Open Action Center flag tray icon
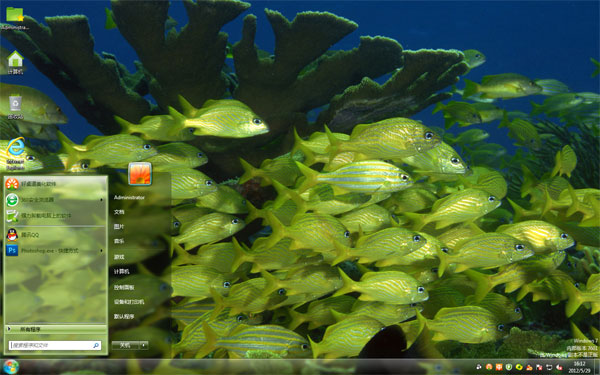This screenshot has height=375, width=600. point(539,367)
